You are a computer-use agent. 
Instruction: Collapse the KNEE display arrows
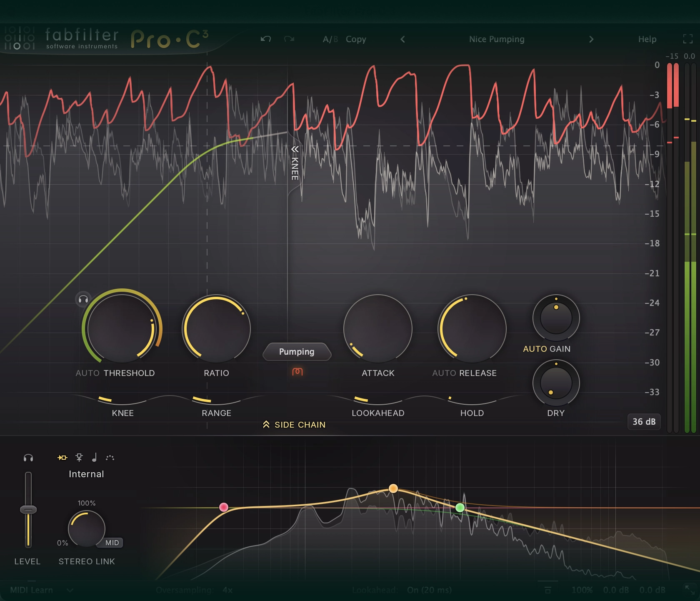295,149
